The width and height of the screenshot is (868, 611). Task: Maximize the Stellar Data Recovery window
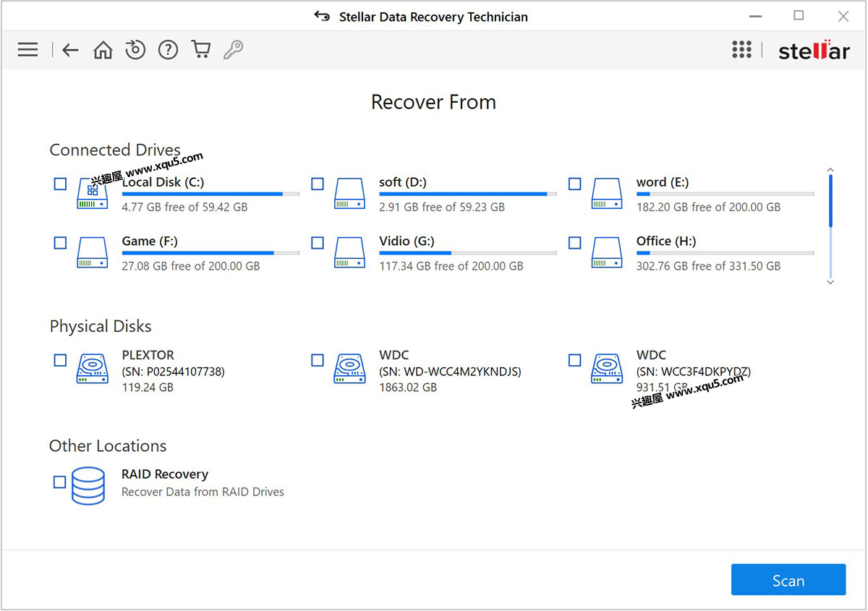pyautogui.click(x=799, y=15)
